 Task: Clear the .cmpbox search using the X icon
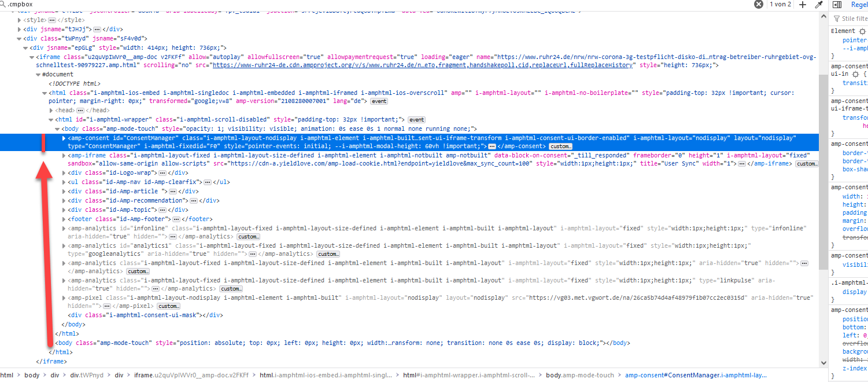point(758,4)
